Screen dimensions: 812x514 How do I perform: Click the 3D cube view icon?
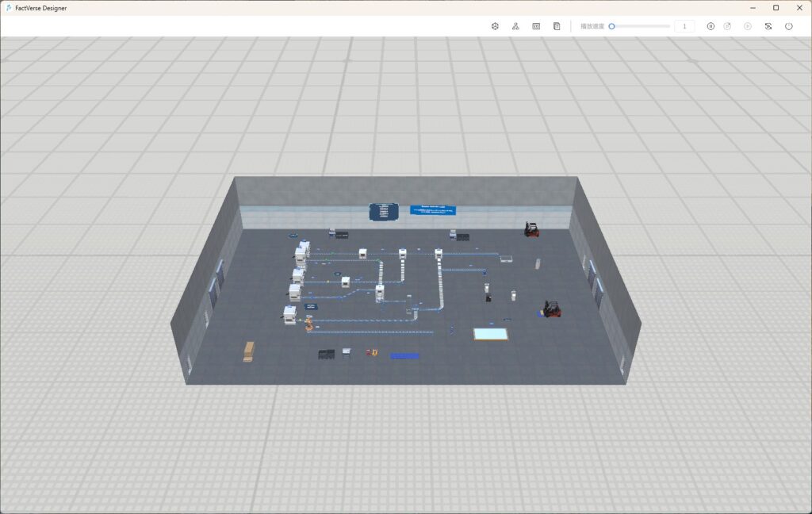[x=495, y=26]
